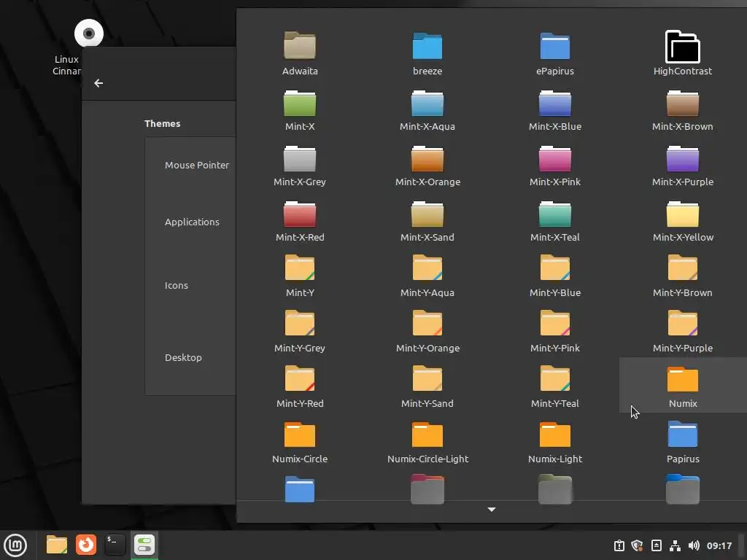Click the scroll-down arrow below the theme list
Screen dimensions: 747x560
pos(492,510)
